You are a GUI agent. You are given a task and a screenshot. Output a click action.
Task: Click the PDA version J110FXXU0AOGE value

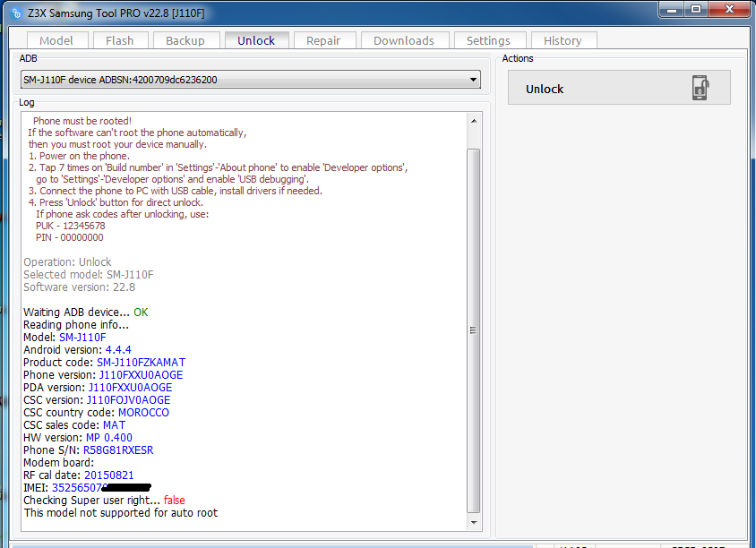click(x=130, y=388)
